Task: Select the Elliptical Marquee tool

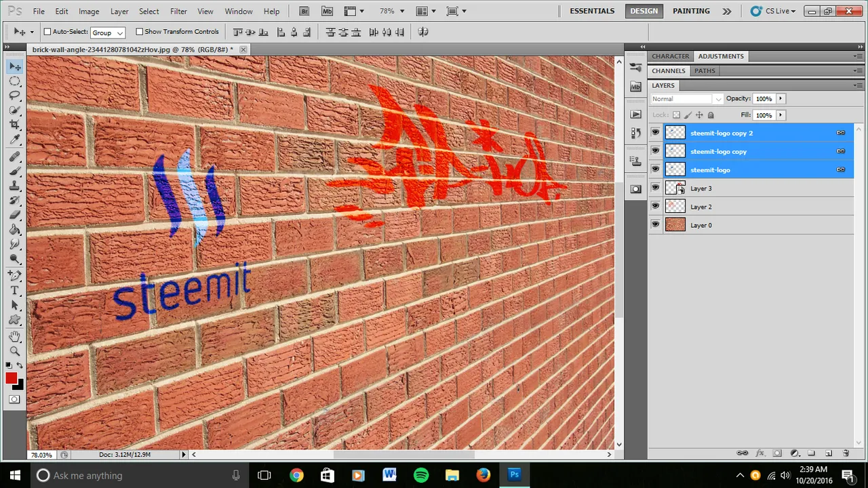Action: coord(14,81)
